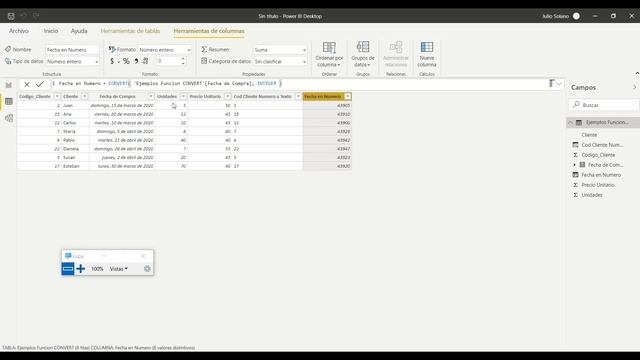Click the Buscar fields search box
640x360 pixels.
pyautogui.click(x=604, y=105)
